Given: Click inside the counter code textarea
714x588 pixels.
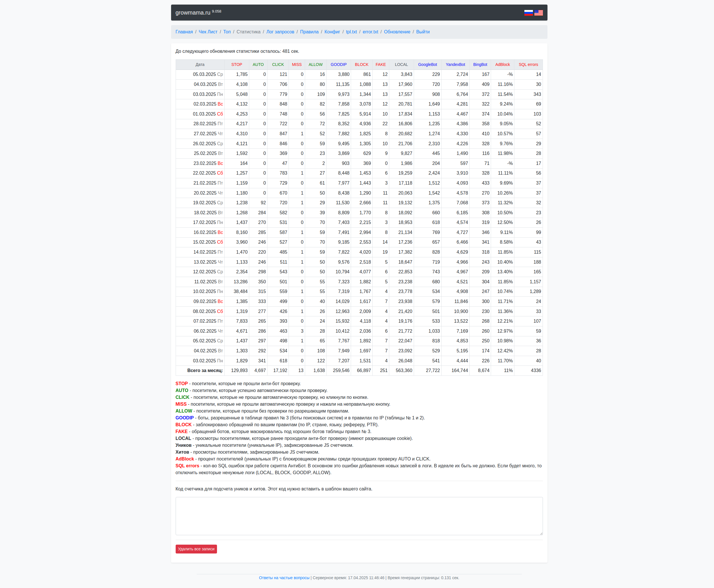Looking at the screenshot, I should tap(359, 516).
